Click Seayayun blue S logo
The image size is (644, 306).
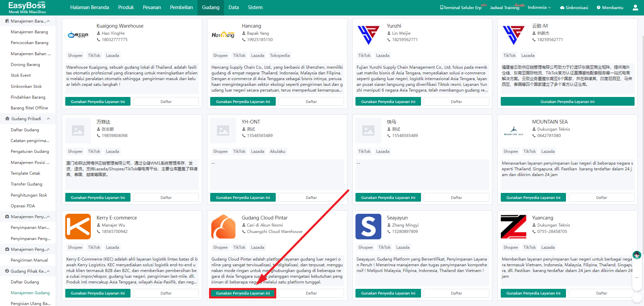368,227
